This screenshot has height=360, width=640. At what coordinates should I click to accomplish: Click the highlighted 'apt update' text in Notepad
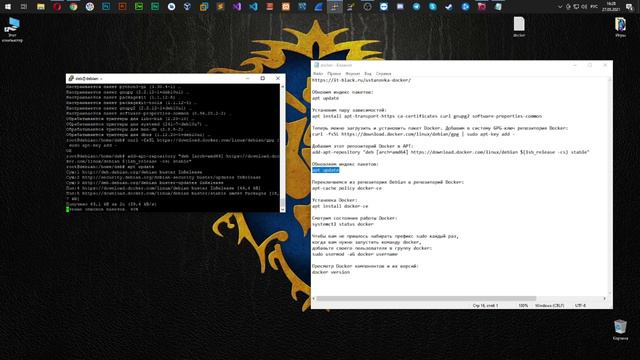click(326, 170)
